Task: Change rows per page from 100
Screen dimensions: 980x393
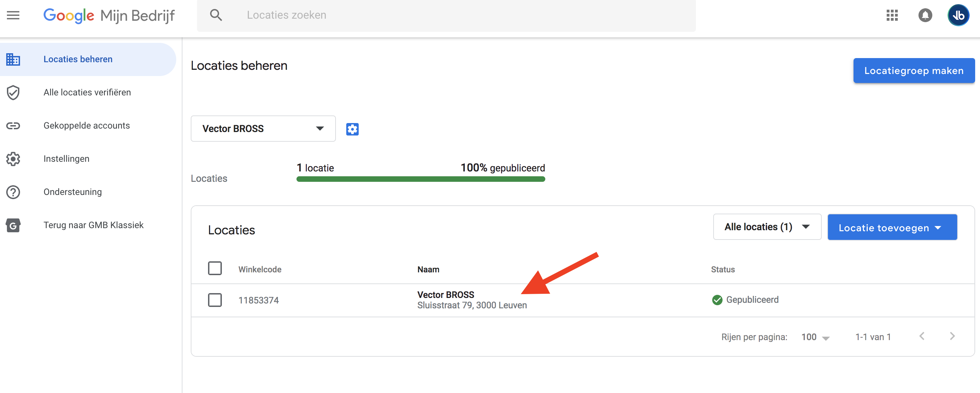Action: 815,337
